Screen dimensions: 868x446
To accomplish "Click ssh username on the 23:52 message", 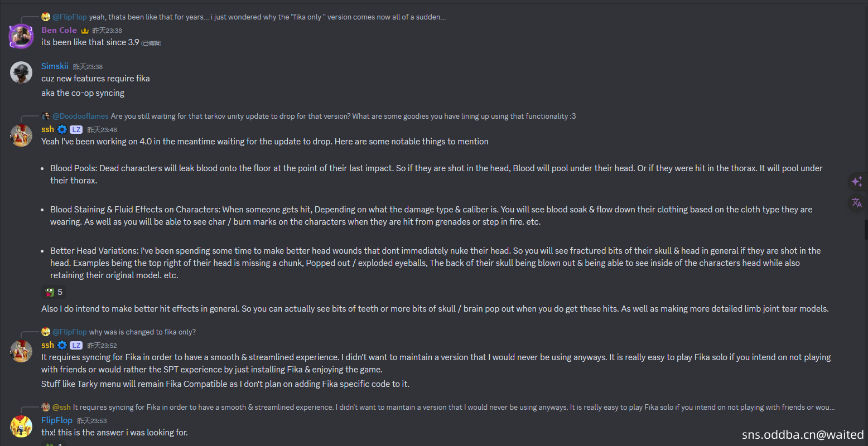I will (47, 345).
